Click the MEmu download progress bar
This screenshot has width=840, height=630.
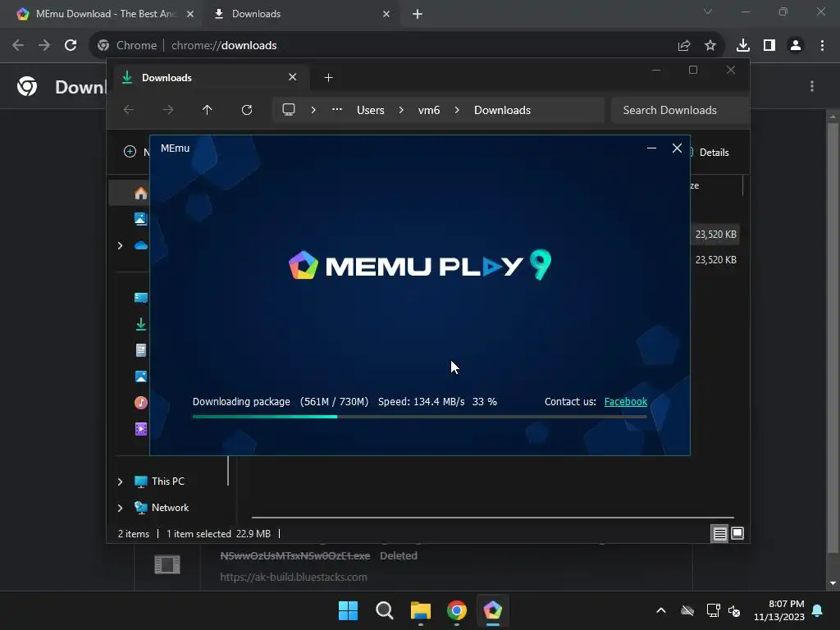pyautogui.click(x=419, y=416)
